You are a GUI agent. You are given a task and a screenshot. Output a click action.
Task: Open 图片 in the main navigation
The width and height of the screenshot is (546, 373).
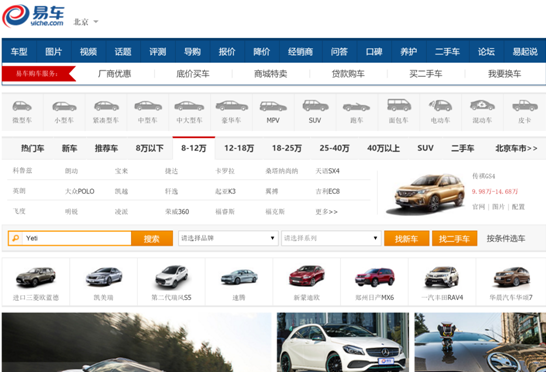[x=54, y=52]
